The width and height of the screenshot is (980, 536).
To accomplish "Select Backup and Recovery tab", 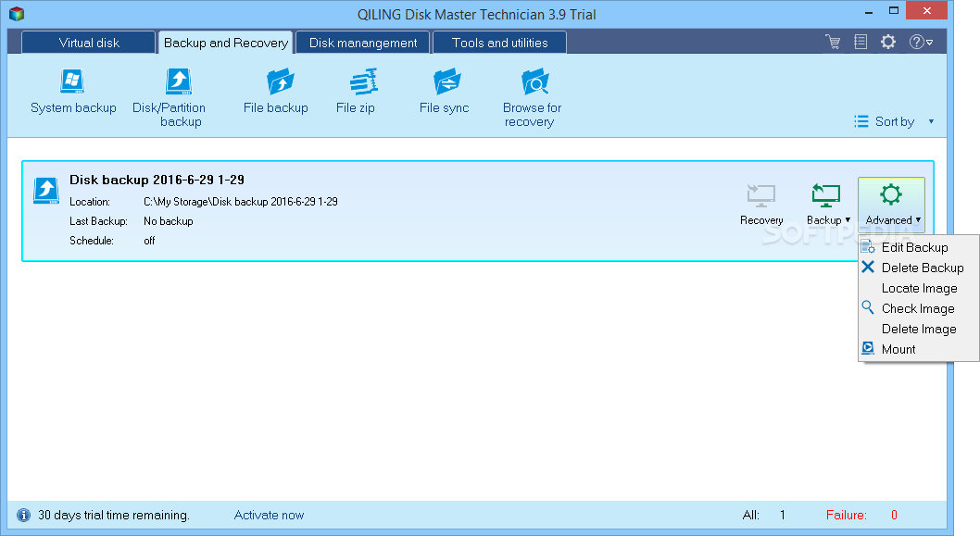I will click(226, 43).
